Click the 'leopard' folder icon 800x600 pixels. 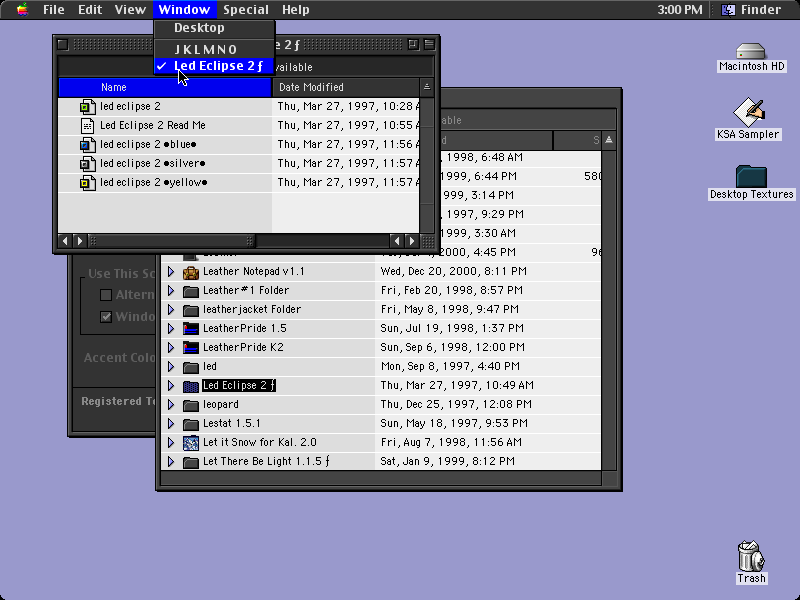(191, 405)
